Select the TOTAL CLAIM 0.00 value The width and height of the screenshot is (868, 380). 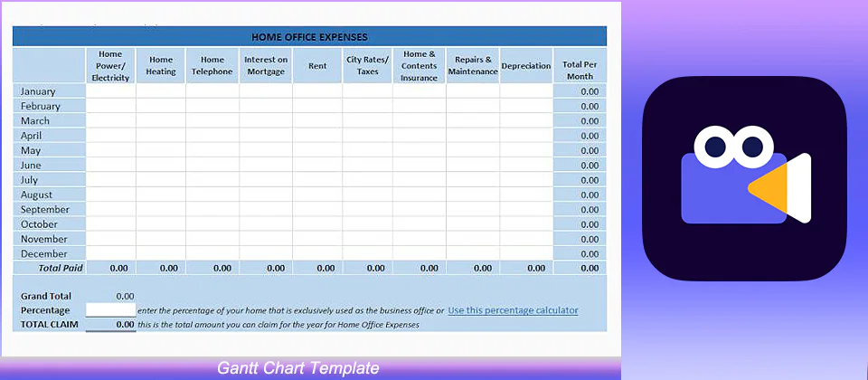point(126,325)
